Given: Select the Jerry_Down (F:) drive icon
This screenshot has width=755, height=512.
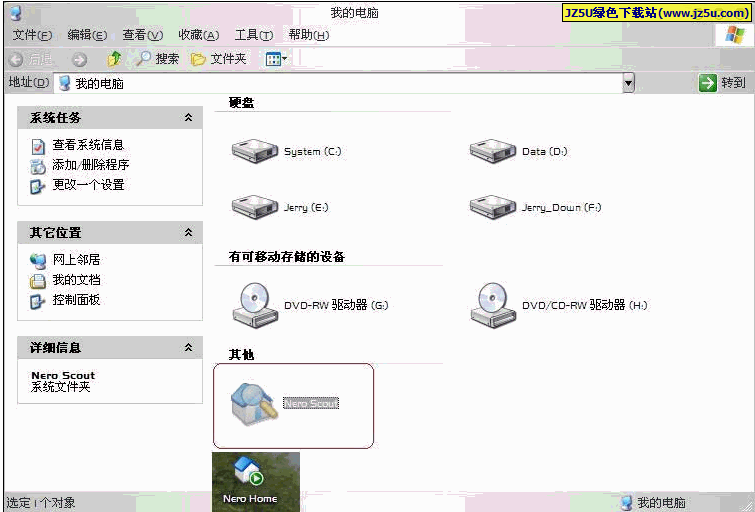Looking at the screenshot, I should tap(493, 207).
